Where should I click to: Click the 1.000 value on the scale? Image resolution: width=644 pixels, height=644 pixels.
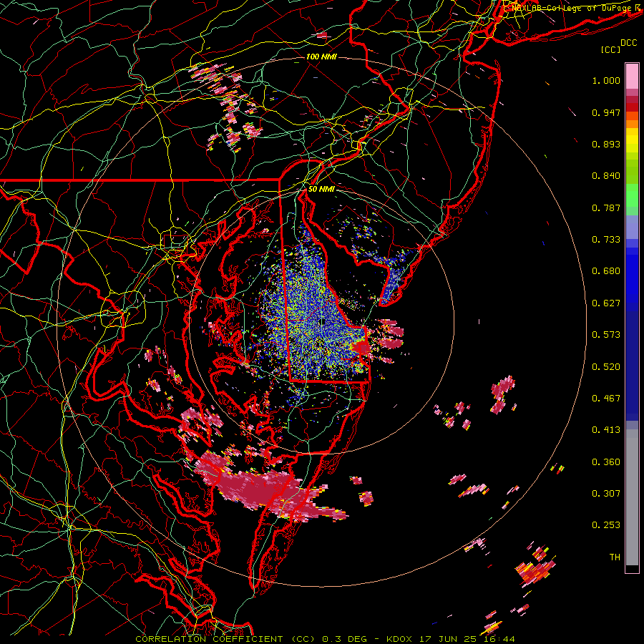click(606, 80)
